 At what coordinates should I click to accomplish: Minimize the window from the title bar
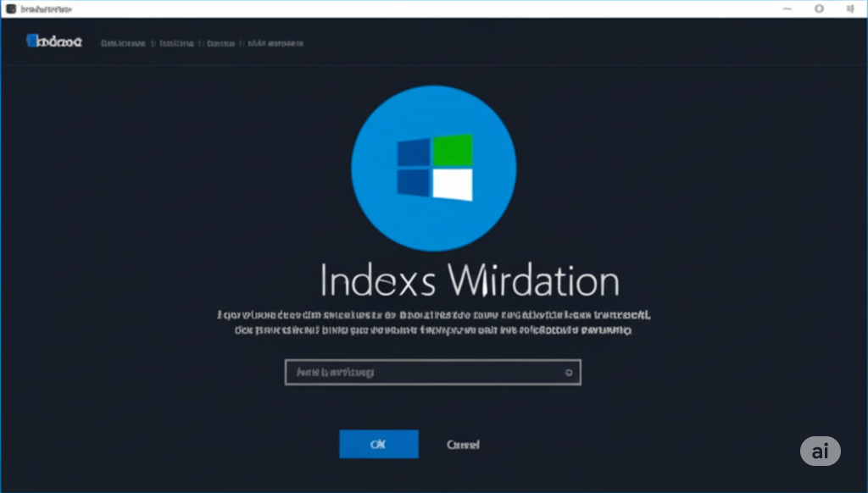[x=787, y=8]
